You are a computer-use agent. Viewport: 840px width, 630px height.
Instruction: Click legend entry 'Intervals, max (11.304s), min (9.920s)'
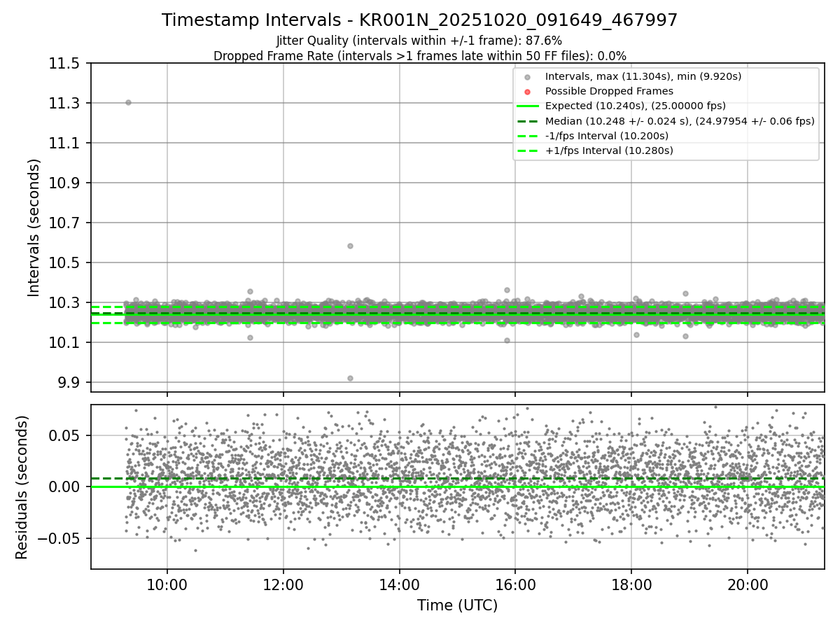pos(643,76)
